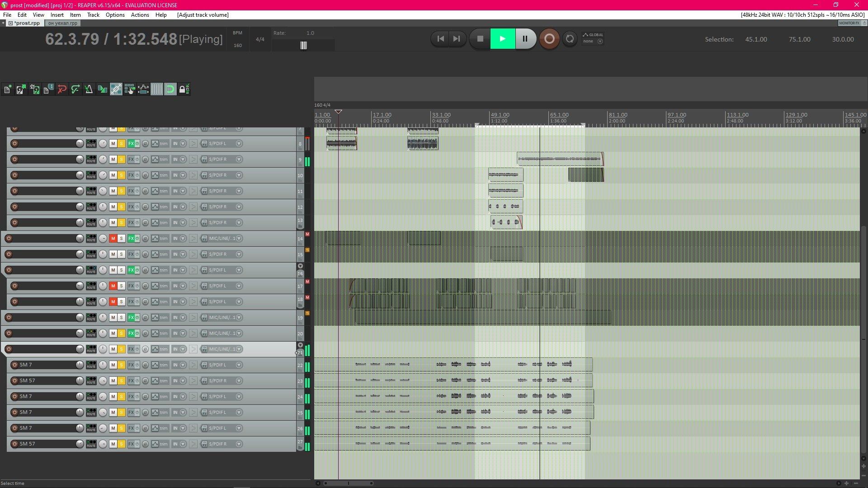Toggle snap magnet icon
The height and width of the screenshot is (488, 868).
click(x=170, y=89)
